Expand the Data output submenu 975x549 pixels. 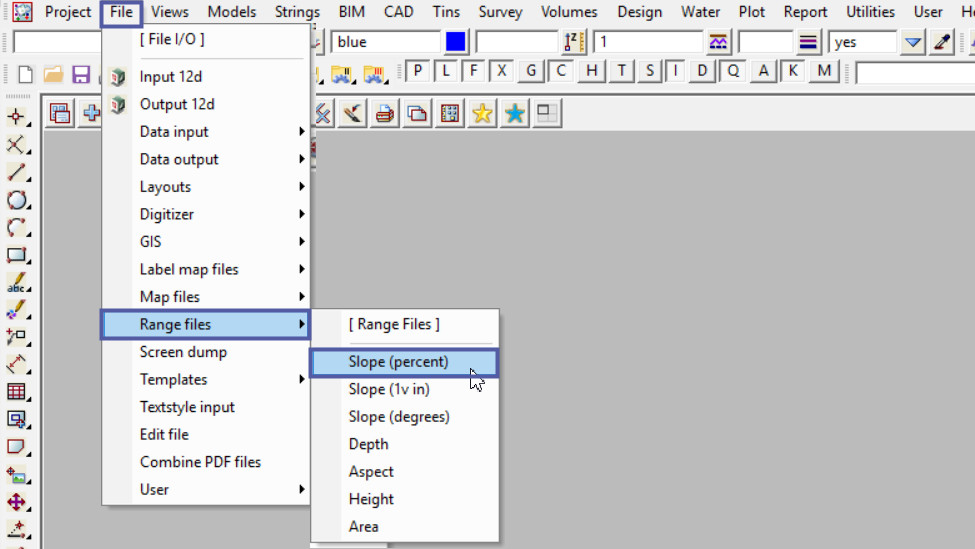(x=206, y=159)
